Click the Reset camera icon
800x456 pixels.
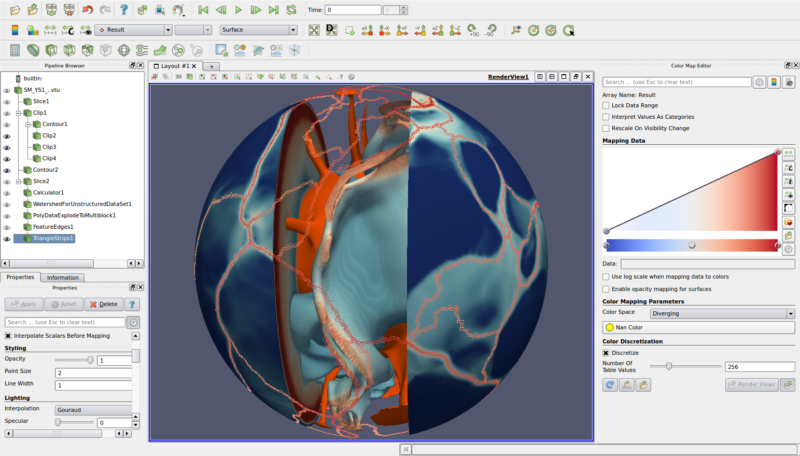[x=314, y=30]
